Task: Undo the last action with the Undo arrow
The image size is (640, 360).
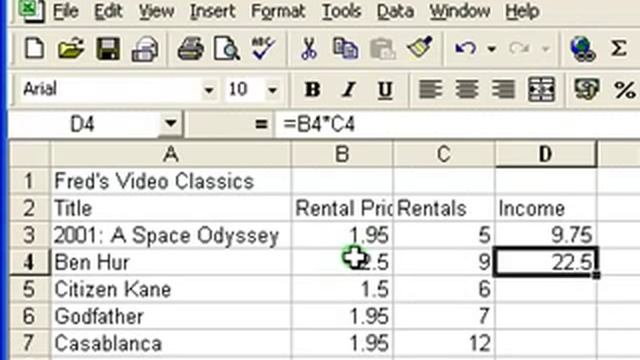Action: click(x=466, y=49)
